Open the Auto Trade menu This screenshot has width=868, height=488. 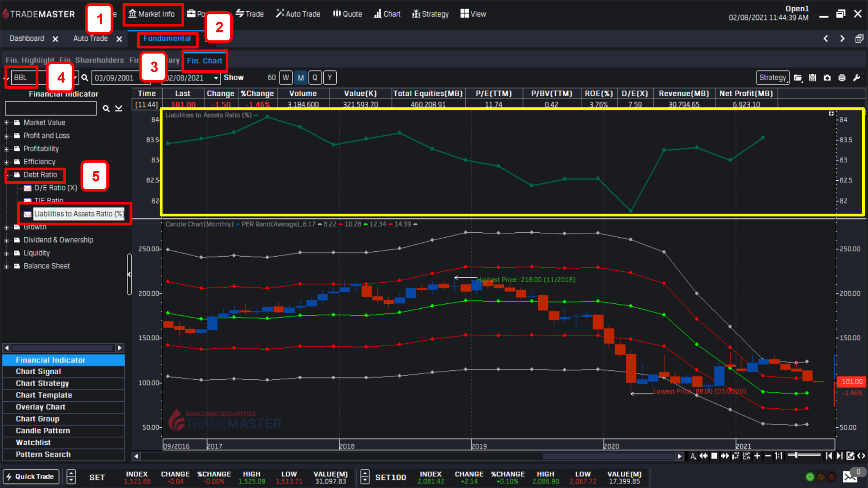298,14
